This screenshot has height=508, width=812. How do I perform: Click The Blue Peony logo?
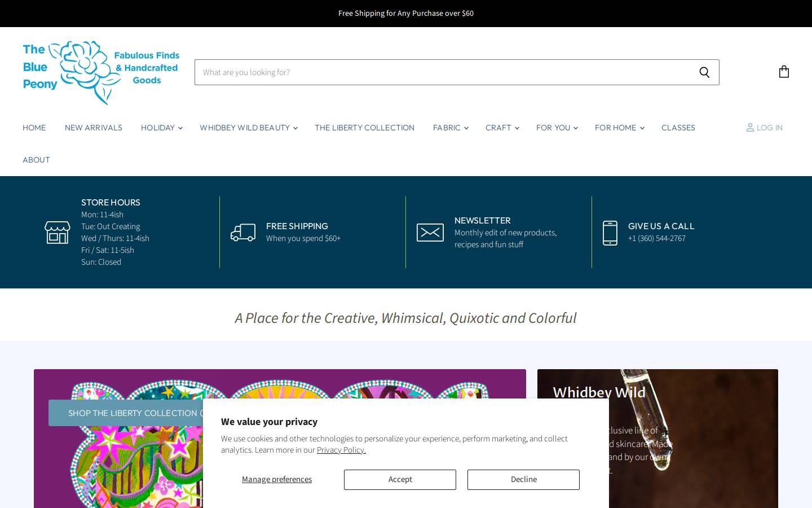pyautogui.click(x=101, y=72)
